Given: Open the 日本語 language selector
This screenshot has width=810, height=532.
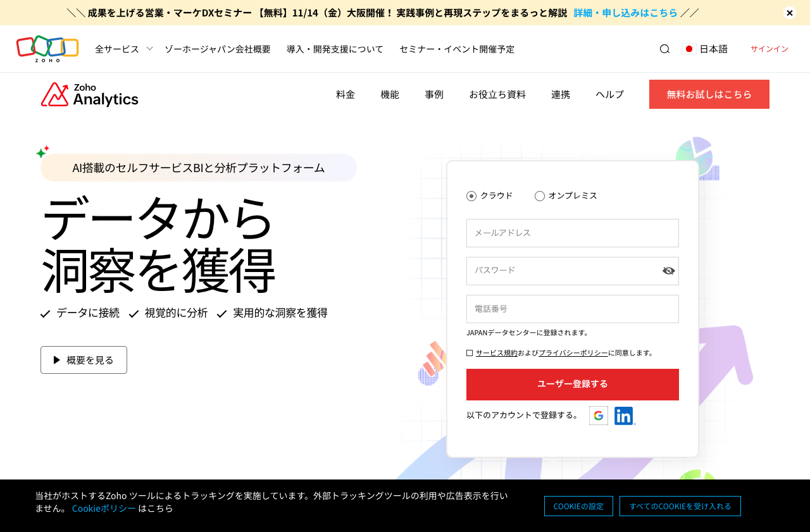Looking at the screenshot, I should [706, 48].
